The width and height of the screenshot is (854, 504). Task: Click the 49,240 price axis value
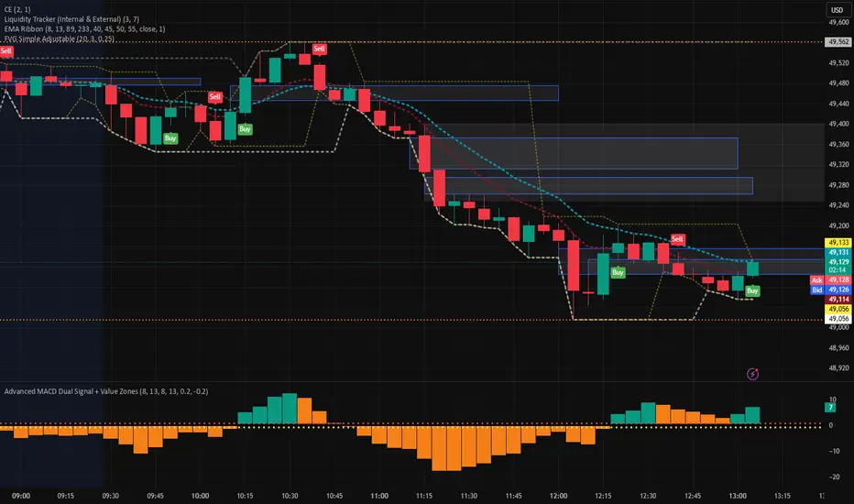click(838, 205)
